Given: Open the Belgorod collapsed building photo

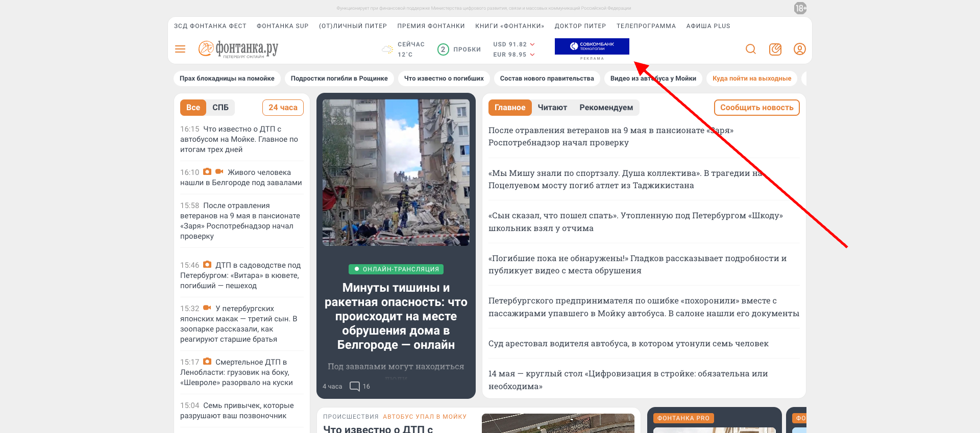Looking at the screenshot, I should tap(396, 172).
